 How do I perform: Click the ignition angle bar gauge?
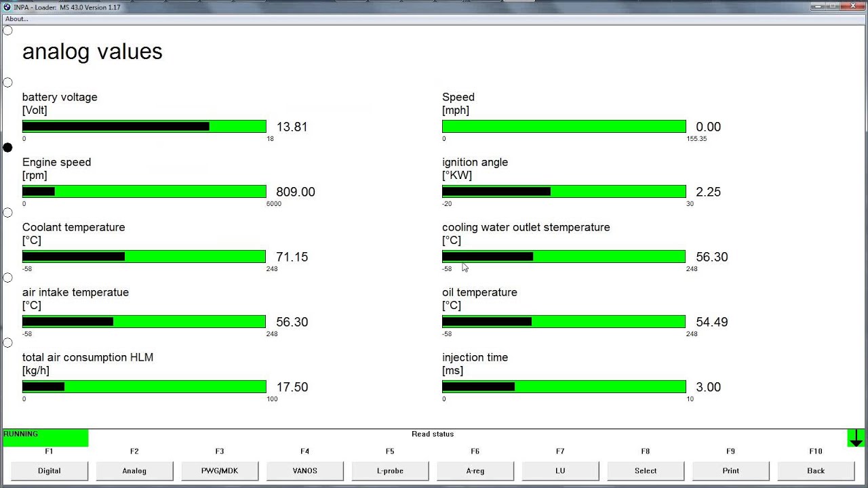pyautogui.click(x=564, y=192)
